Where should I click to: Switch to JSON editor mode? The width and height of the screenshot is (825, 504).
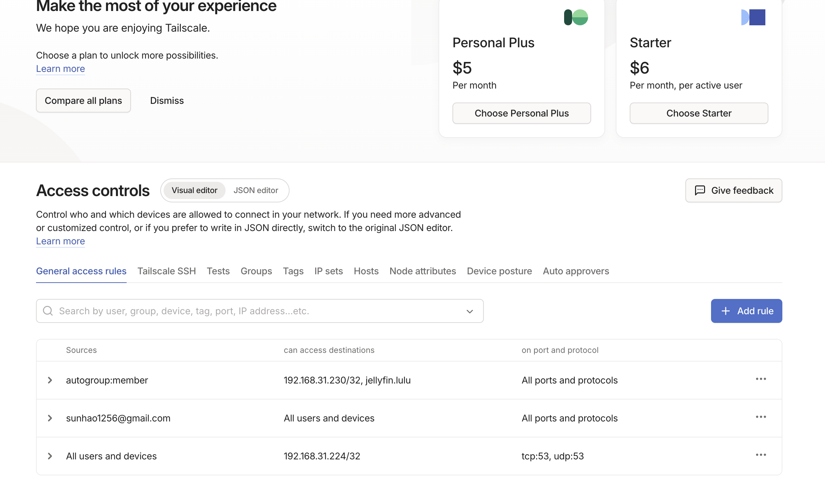click(x=256, y=190)
